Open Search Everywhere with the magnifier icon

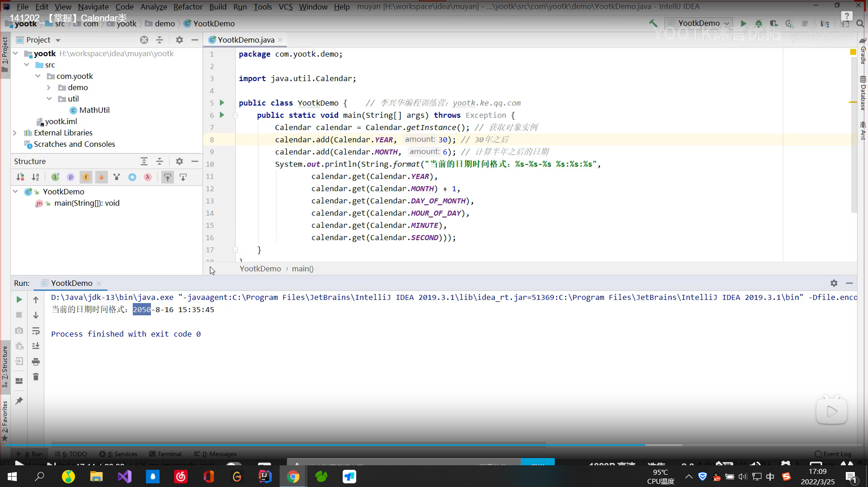click(860, 24)
